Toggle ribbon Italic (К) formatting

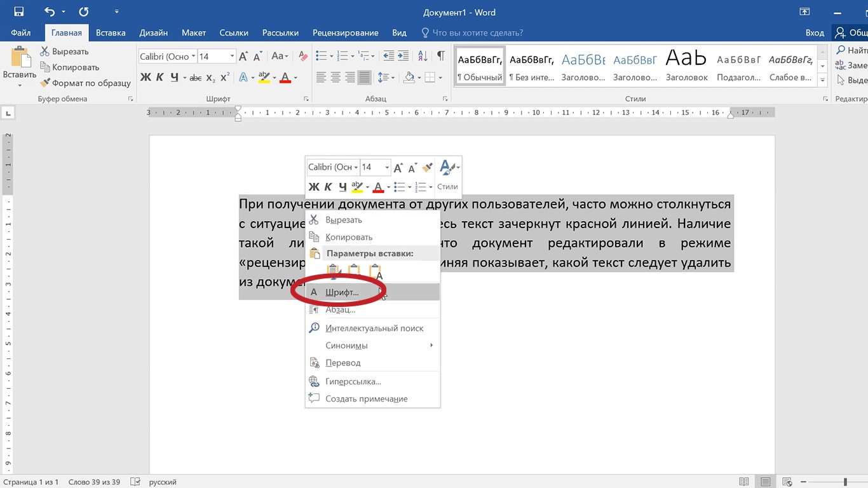pyautogui.click(x=159, y=78)
